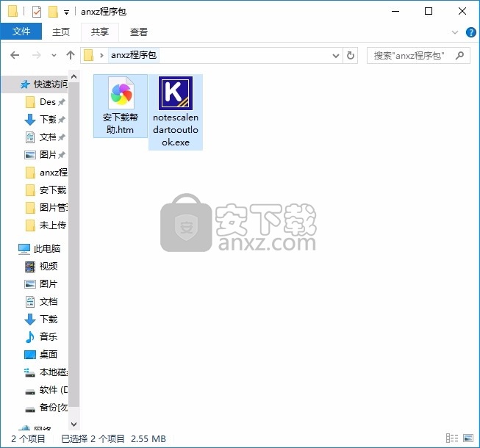The width and height of the screenshot is (480, 448).
Task: Open the quick access toolbar dropdown
Action: coord(66,12)
